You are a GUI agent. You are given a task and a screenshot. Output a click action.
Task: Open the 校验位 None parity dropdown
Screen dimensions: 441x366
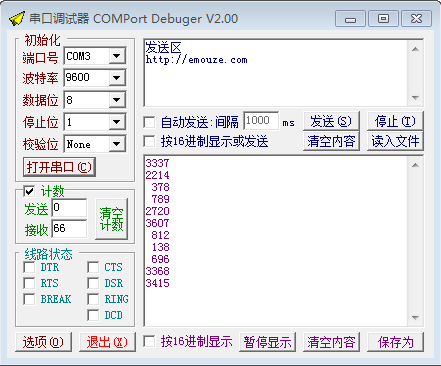tap(117, 144)
